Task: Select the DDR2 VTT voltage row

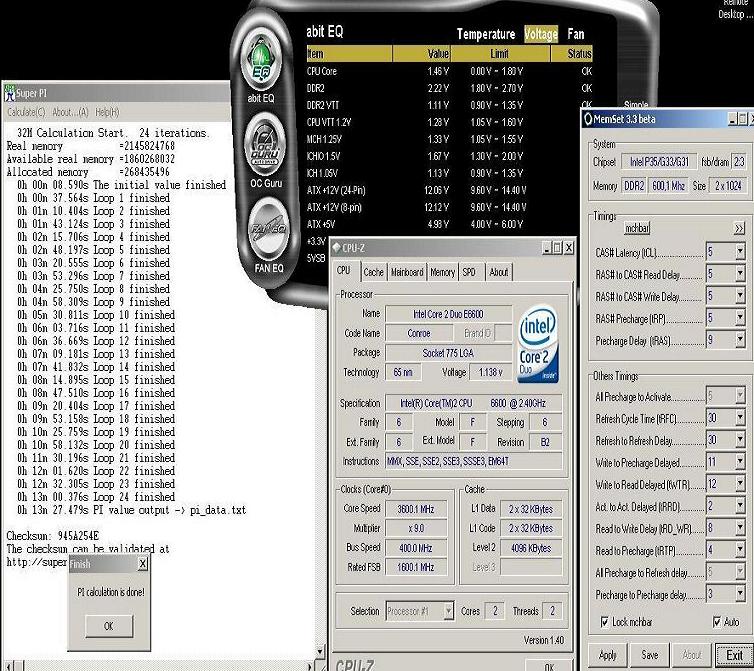Action: [449, 105]
